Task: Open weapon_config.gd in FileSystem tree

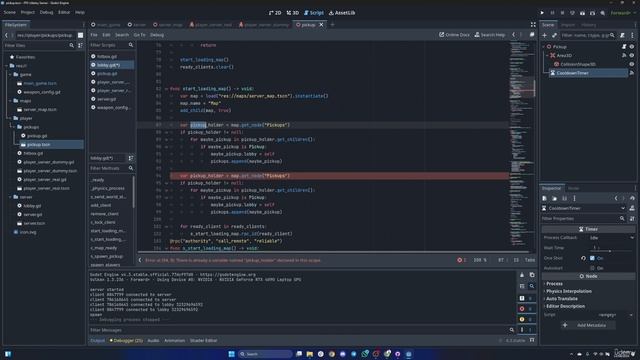Action: click(42, 92)
